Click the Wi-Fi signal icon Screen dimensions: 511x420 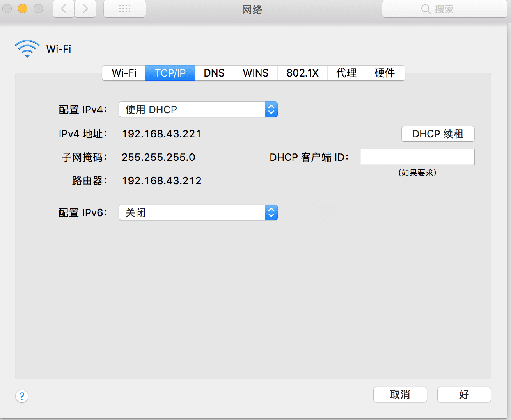click(x=27, y=49)
